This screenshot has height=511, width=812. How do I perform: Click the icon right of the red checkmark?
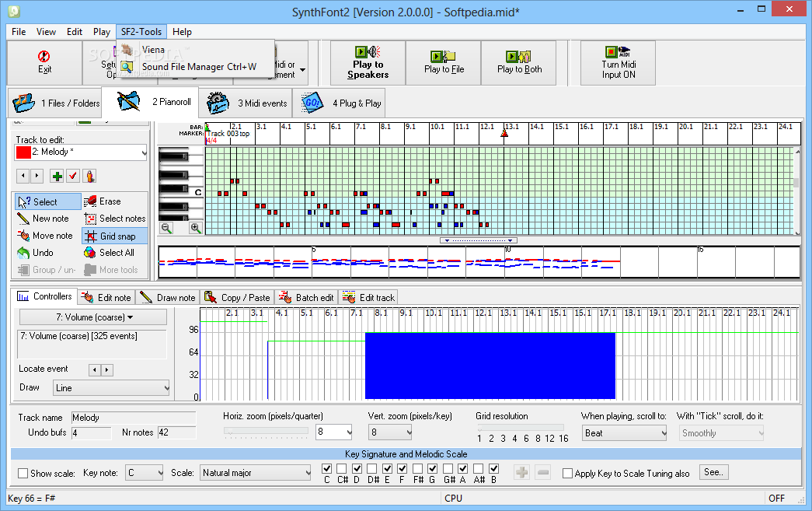(x=90, y=177)
